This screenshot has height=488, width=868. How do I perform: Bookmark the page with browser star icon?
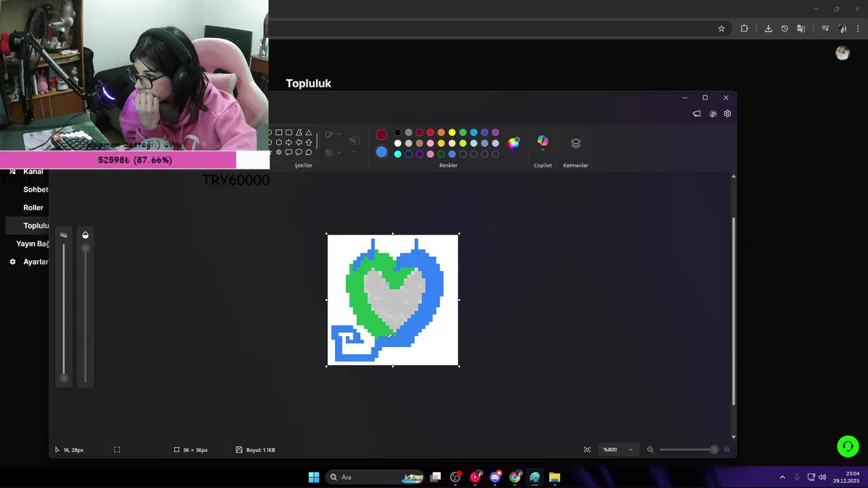coord(722,28)
